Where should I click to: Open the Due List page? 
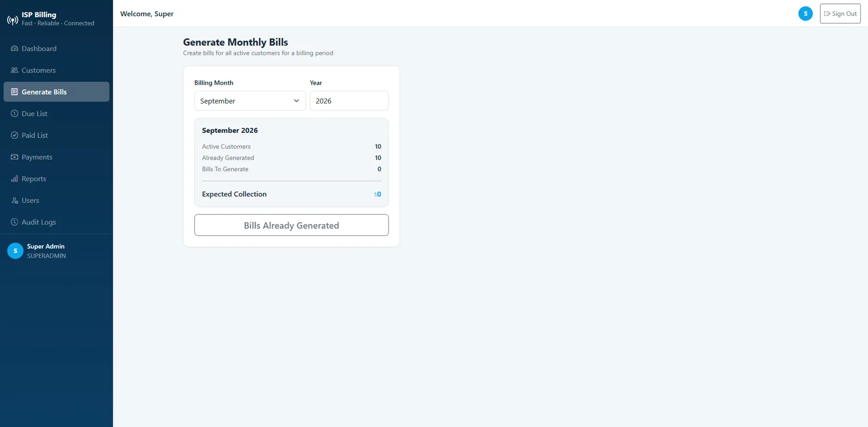[56, 114]
